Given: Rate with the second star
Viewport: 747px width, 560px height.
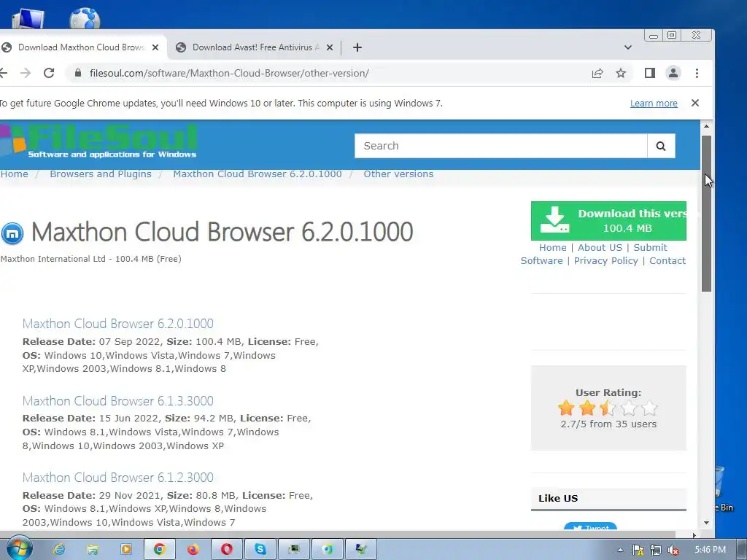Looking at the screenshot, I should coord(587,408).
